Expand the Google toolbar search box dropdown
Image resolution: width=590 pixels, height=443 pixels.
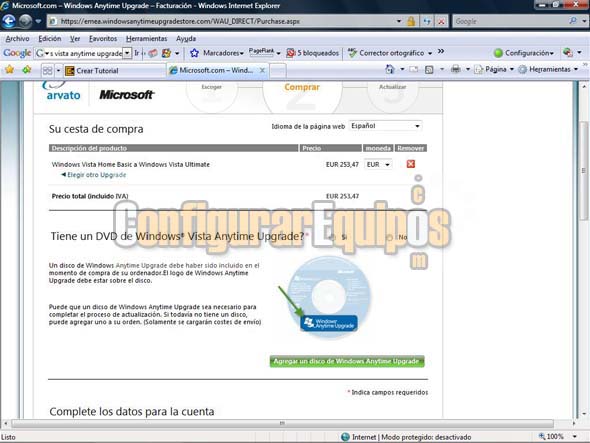(x=127, y=53)
